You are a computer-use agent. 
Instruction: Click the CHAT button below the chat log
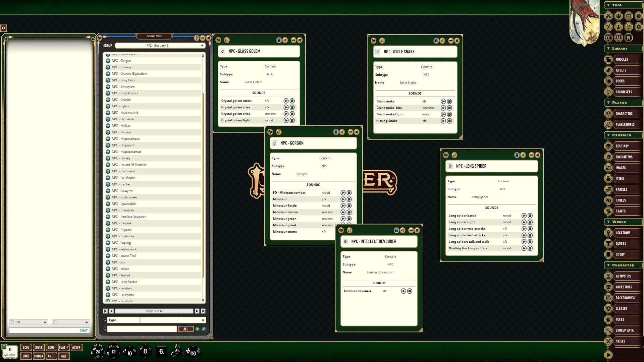(83, 330)
